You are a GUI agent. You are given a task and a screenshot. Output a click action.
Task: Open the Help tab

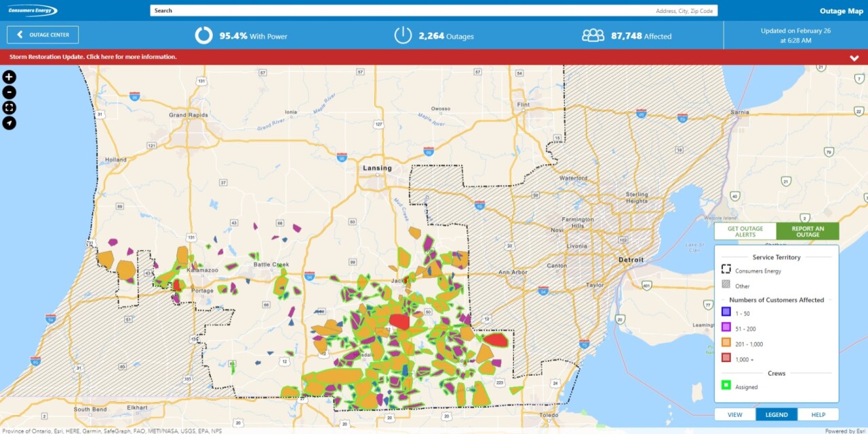point(818,414)
